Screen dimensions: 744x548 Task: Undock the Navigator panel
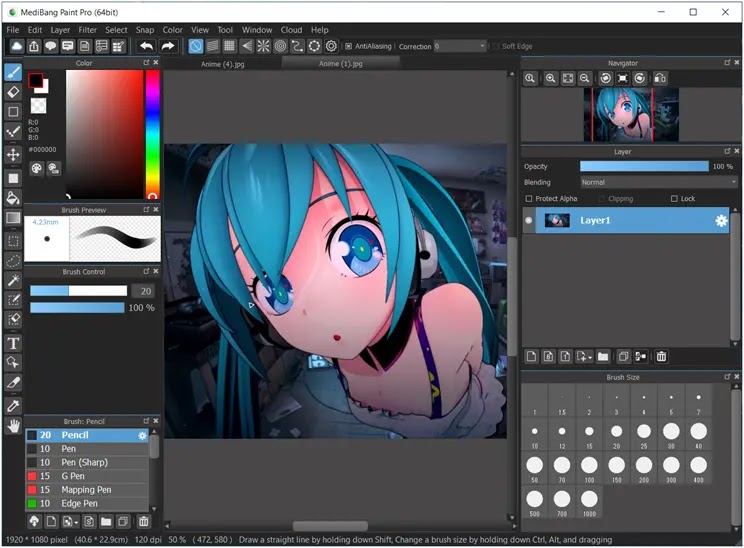pyautogui.click(x=727, y=63)
